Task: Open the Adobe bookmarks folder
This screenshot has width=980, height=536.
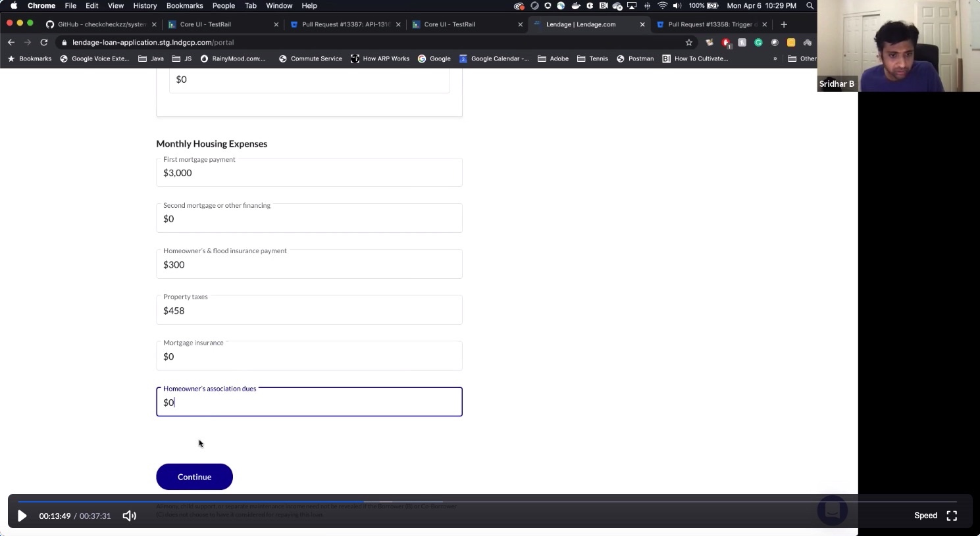Action: point(553,59)
